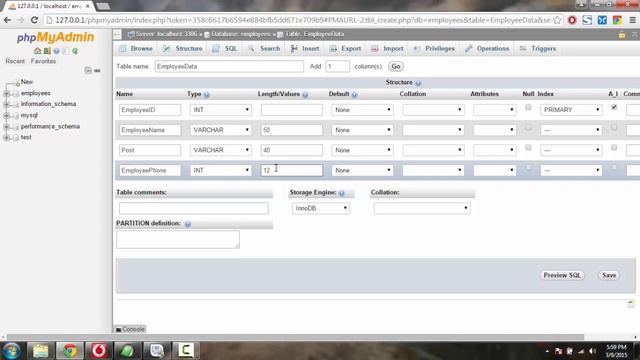Image resolution: width=640 pixels, height=360 pixels.
Task: Collapse all navigation tree icon
Action: tap(88, 70)
